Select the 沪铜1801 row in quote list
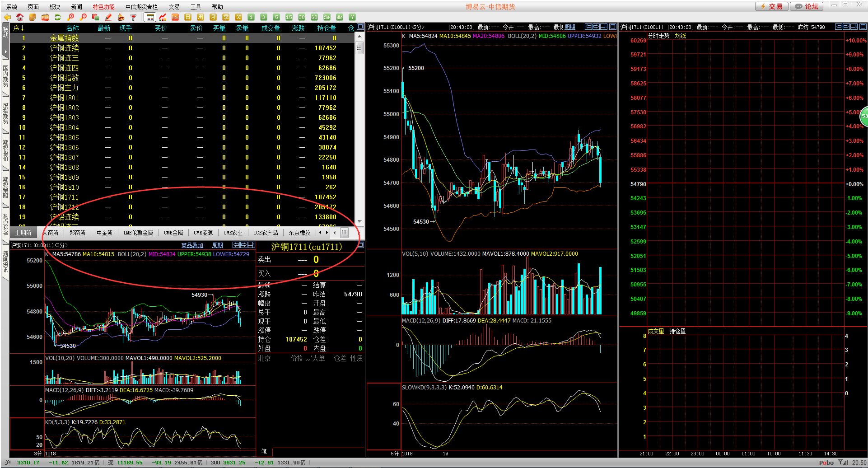This screenshot has width=868, height=468. point(64,98)
